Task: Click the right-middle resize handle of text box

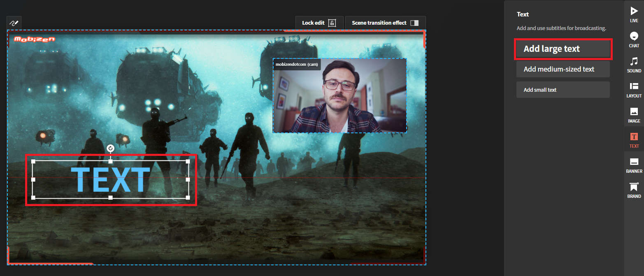Action: [188, 179]
